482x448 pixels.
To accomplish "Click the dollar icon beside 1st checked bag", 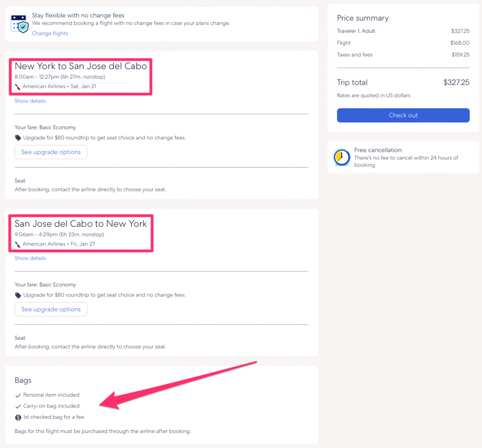I will point(18,417).
